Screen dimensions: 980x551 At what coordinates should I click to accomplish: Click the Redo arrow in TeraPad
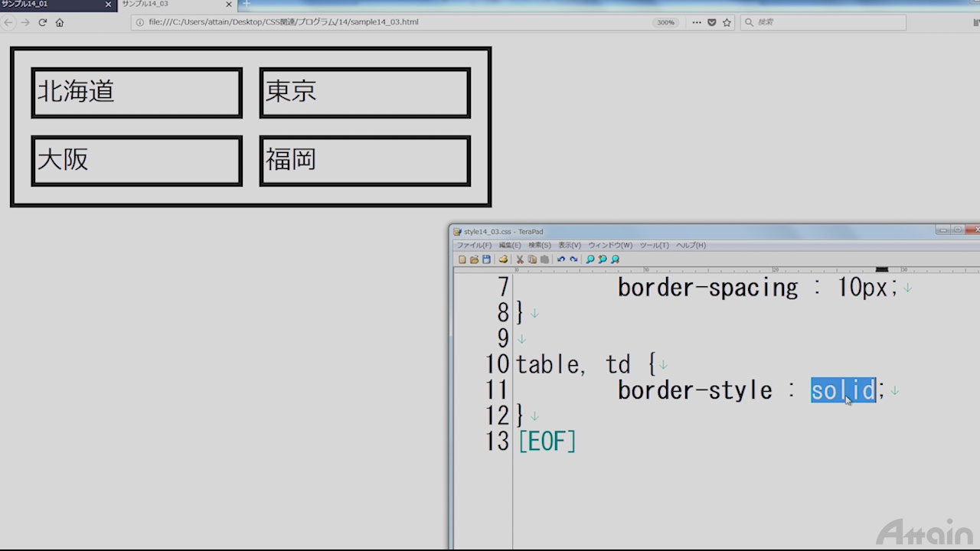[x=573, y=259]
